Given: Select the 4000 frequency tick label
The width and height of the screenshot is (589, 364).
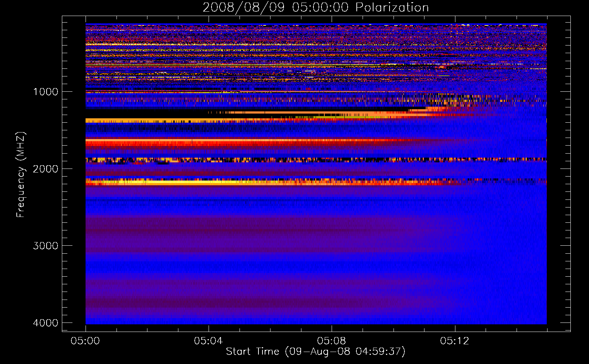Looking at the screenshot, I should pyautogui.click(x=46, y=323).
